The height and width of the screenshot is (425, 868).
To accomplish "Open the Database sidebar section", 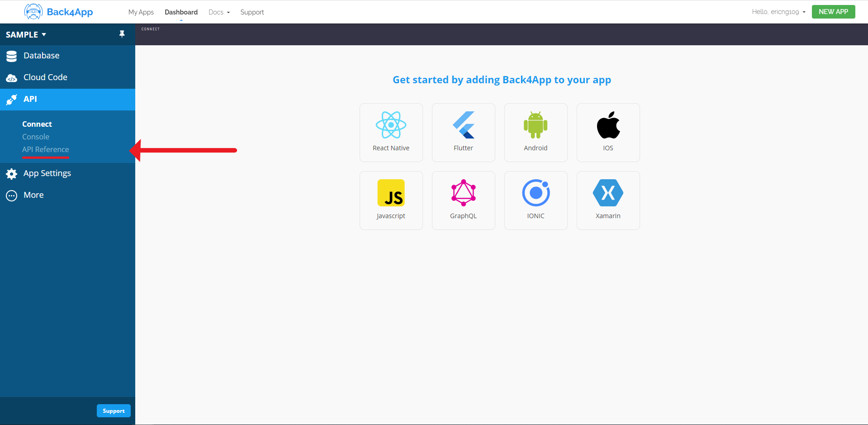I will tap(68, 56).
